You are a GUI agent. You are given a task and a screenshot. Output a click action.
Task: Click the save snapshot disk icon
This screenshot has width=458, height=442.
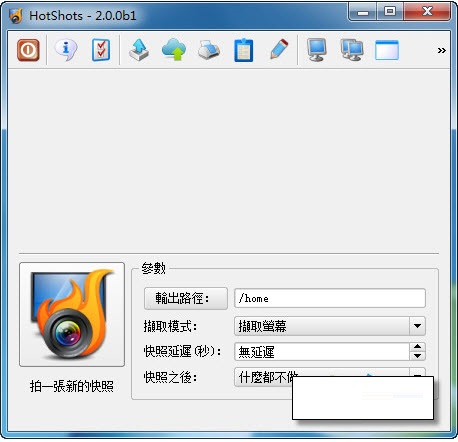139,50
